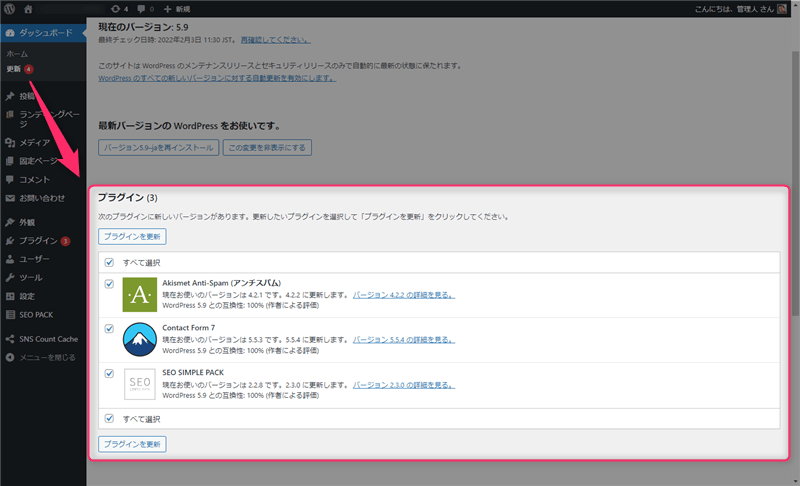
Task: Click the collapse menu arrow icon
Action: [10, 357]
